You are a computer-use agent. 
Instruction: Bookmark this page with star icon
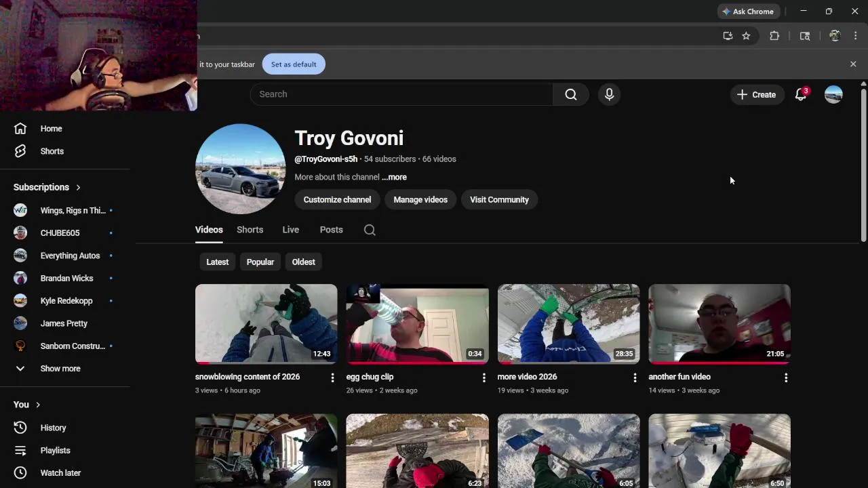(x=746, y=36)
